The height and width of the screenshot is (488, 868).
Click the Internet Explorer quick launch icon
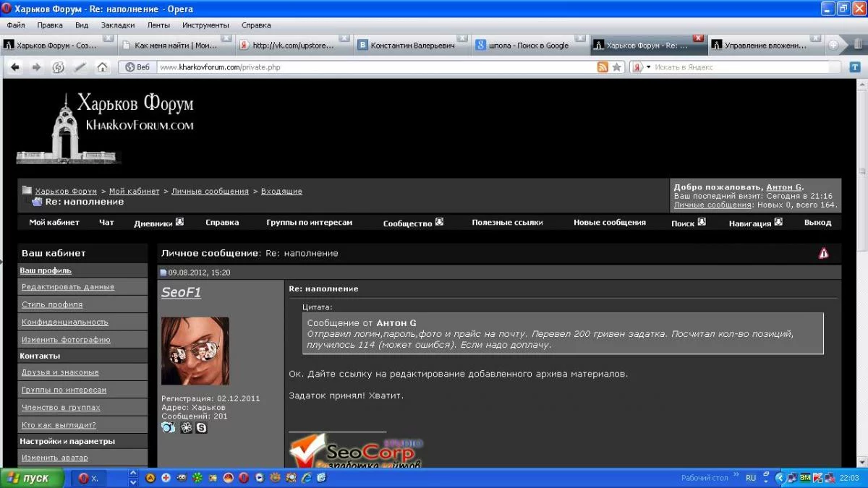[x=306, y=478]
